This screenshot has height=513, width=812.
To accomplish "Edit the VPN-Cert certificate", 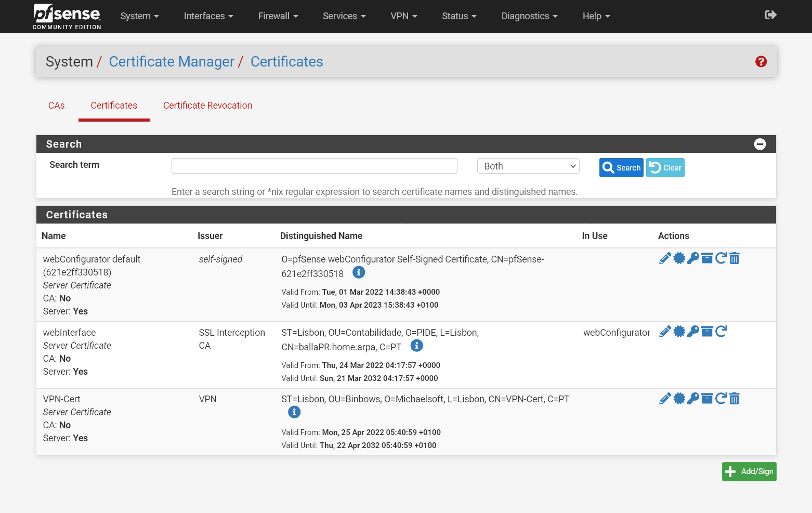I will pyautogui.click(x=665, y=398).
